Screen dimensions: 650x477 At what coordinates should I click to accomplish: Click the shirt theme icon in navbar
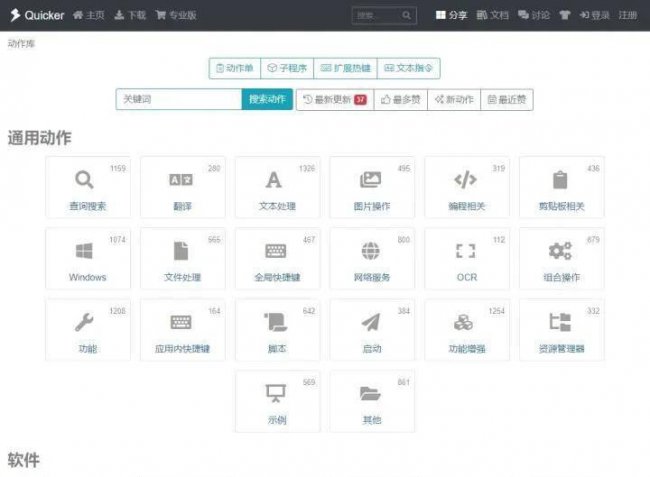565,15
